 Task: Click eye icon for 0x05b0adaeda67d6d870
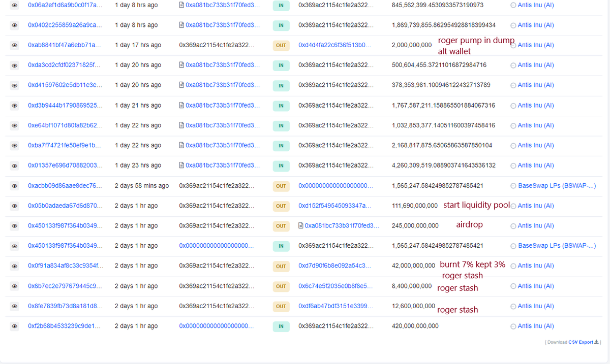(x=15, y=206)
